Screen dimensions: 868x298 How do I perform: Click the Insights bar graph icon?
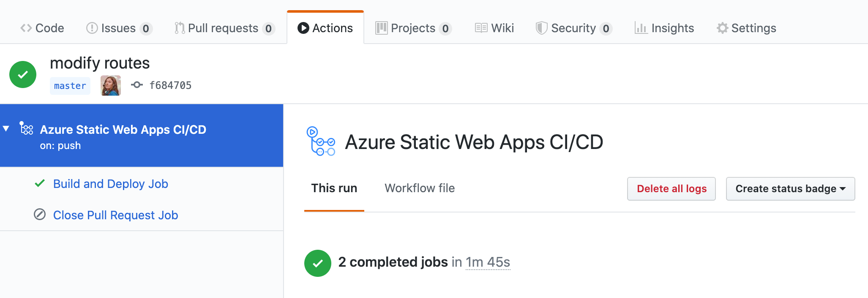641,28
